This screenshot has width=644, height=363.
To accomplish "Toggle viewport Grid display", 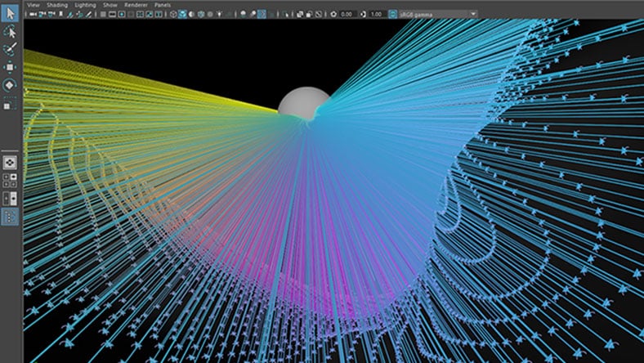I will pyautogui.click(x=103, y=15).
